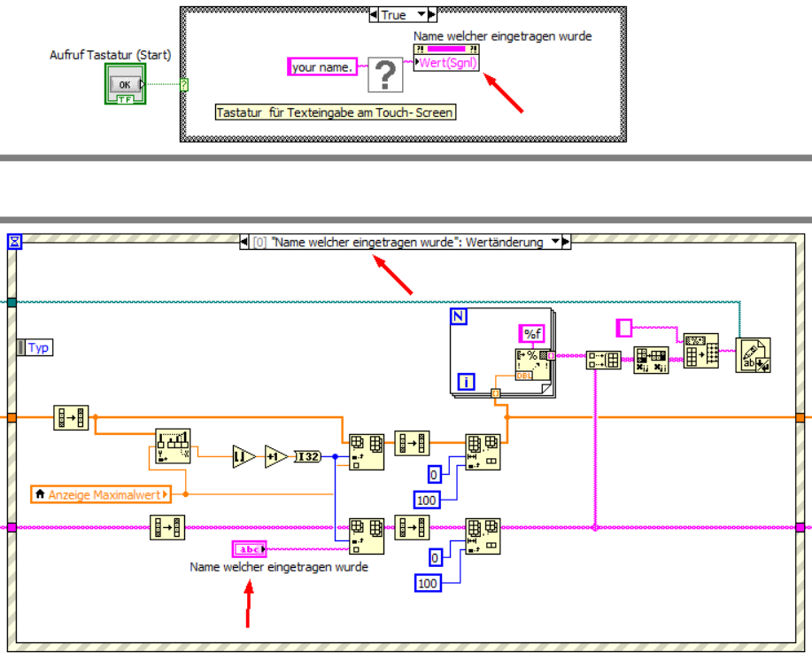
Task: Open the True case selector dropdown arrow
Action: point(421,14)
